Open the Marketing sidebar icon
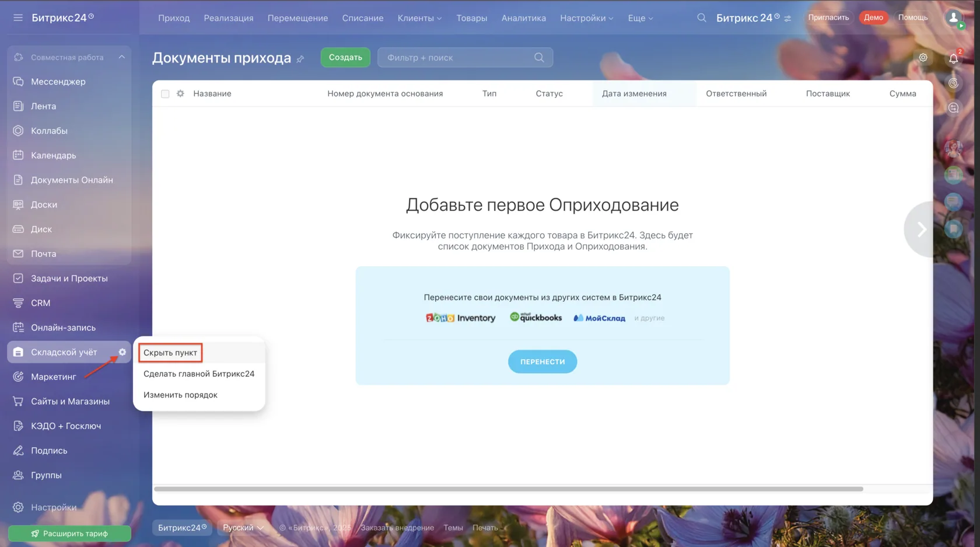 [18, 377]
